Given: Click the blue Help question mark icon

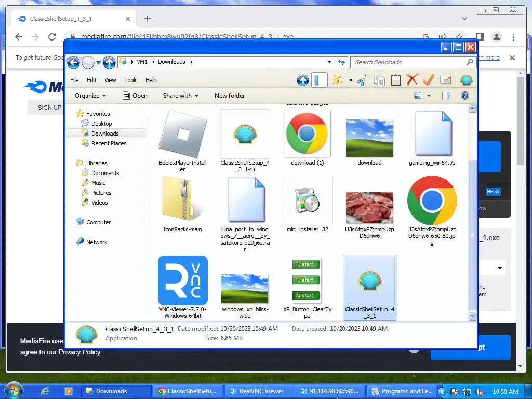Looking at the screenshot, I should [x=465, y=96].
